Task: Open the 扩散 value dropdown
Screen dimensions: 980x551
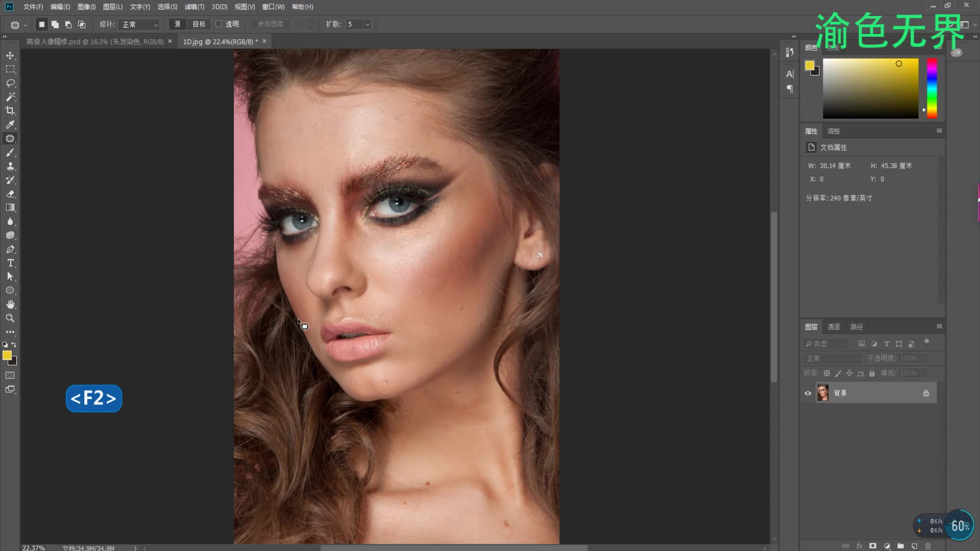Action: pyautogui.click(x=367, y=24)
